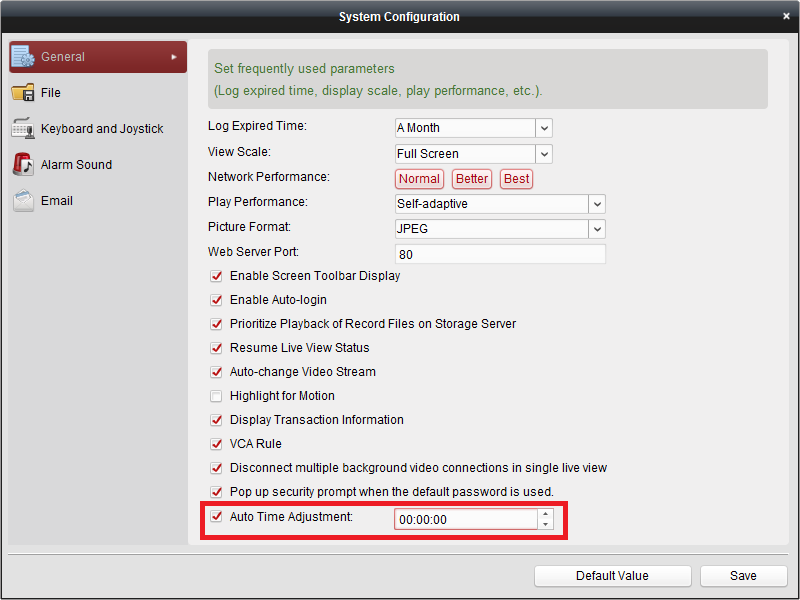The width and height of the screenshot is (800, 600).
Task: Click the General settings icon in sidebar
Action: pos(23,57)
